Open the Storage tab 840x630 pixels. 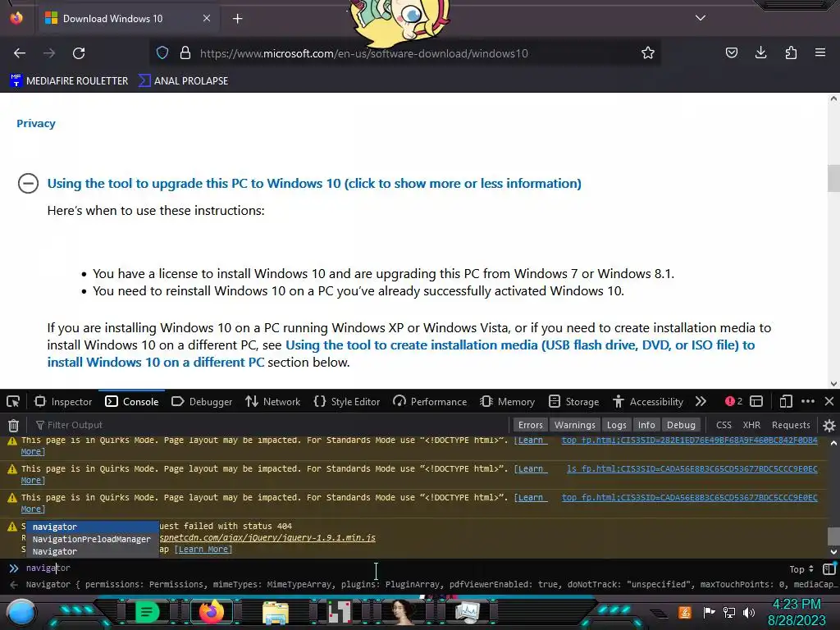pos(573,402)
